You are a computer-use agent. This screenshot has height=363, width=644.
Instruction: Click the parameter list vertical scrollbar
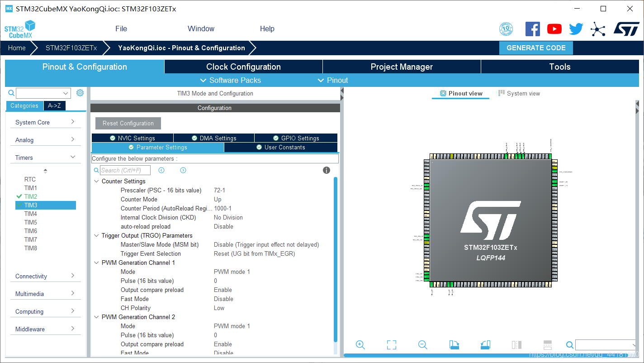point(335,260)
